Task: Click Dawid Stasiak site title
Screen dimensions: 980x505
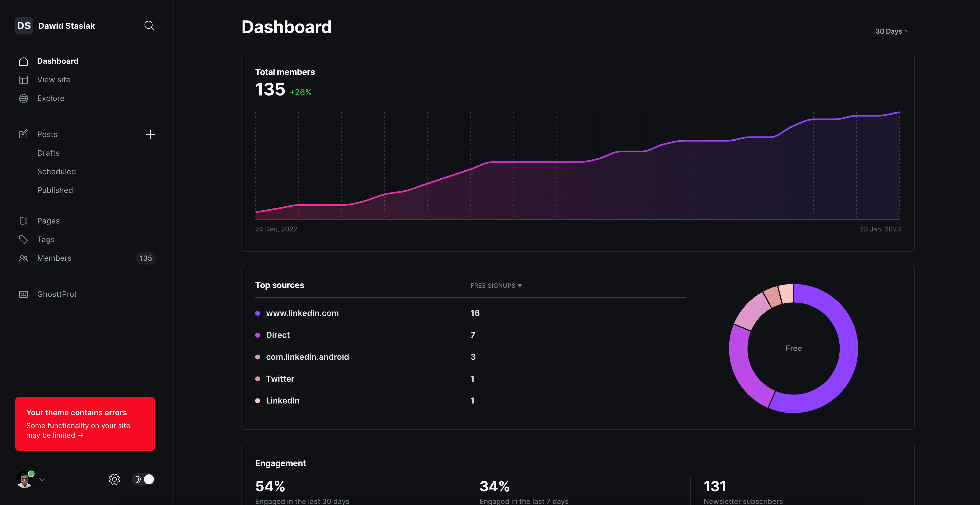Action: point(67,26)
